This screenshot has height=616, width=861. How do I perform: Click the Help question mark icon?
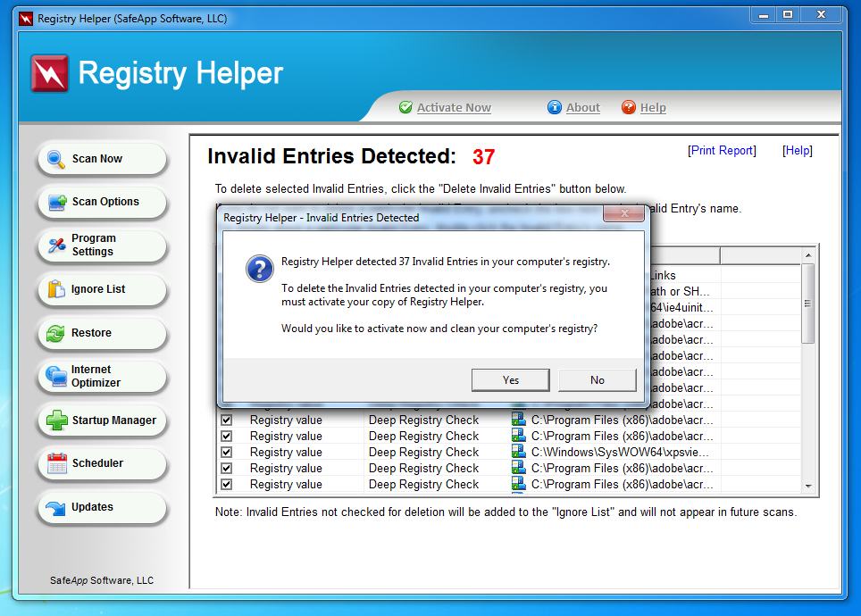[x=629, y=107]
